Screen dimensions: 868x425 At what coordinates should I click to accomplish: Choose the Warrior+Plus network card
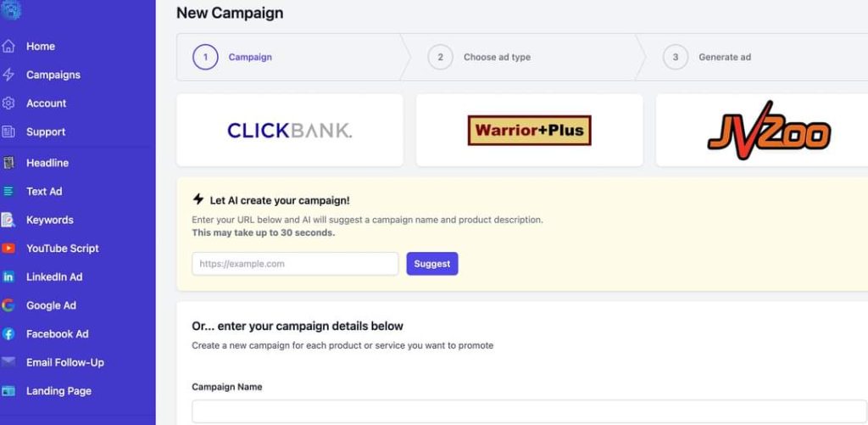coord(529,131)
